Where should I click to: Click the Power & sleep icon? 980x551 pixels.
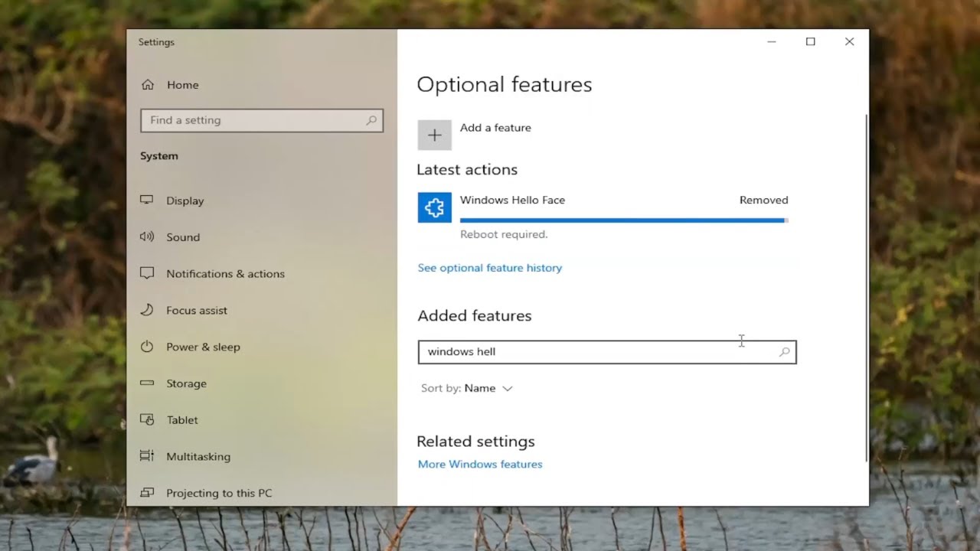(x=147, y=347)
